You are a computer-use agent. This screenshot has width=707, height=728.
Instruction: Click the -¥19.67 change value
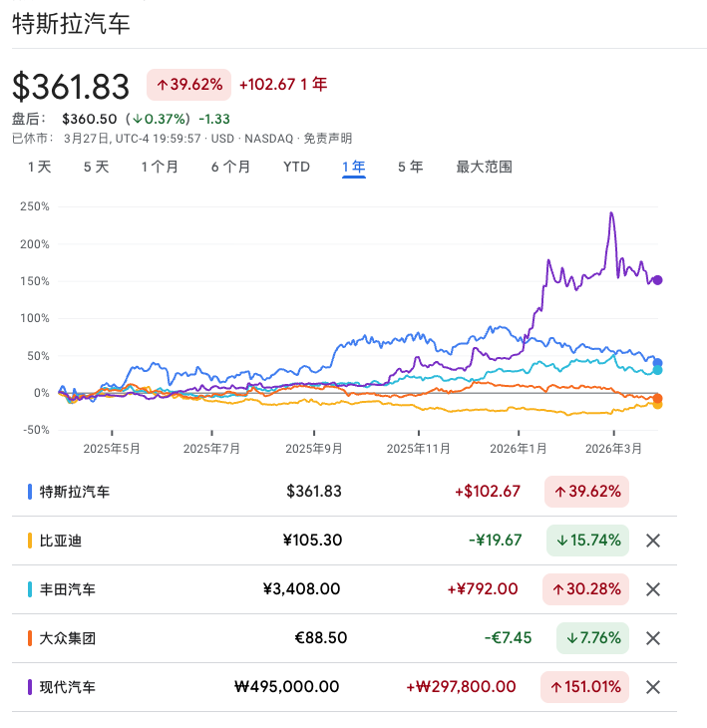click(x=496, y=541)
